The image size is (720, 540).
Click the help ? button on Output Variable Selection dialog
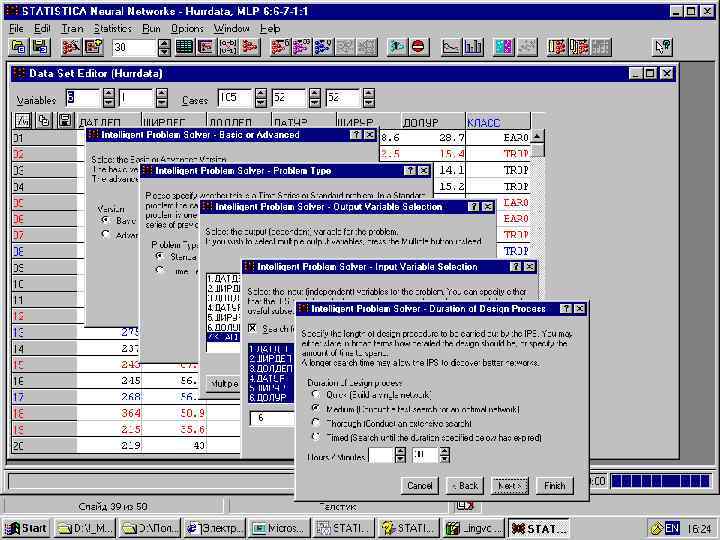[473, 207]
